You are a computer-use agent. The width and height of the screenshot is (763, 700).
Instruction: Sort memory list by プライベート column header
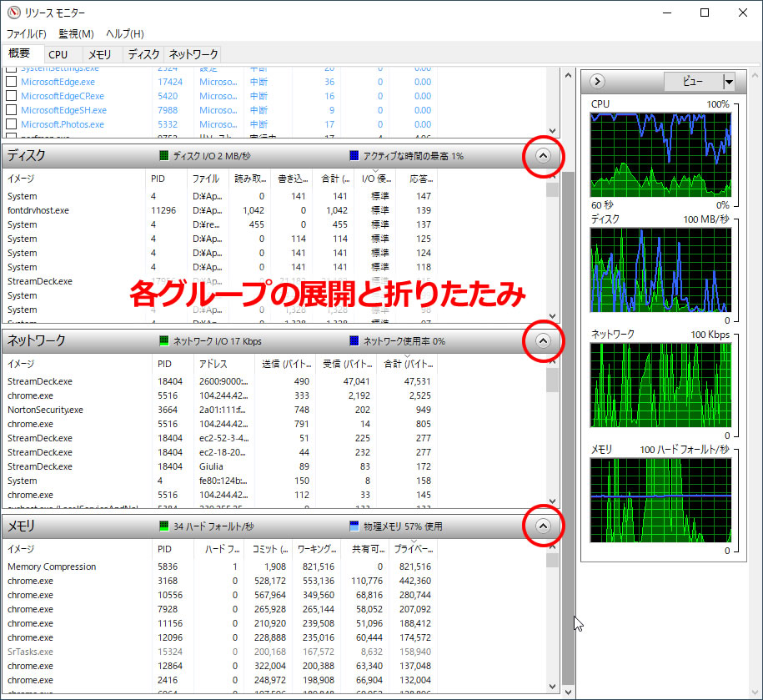point(413,549)
